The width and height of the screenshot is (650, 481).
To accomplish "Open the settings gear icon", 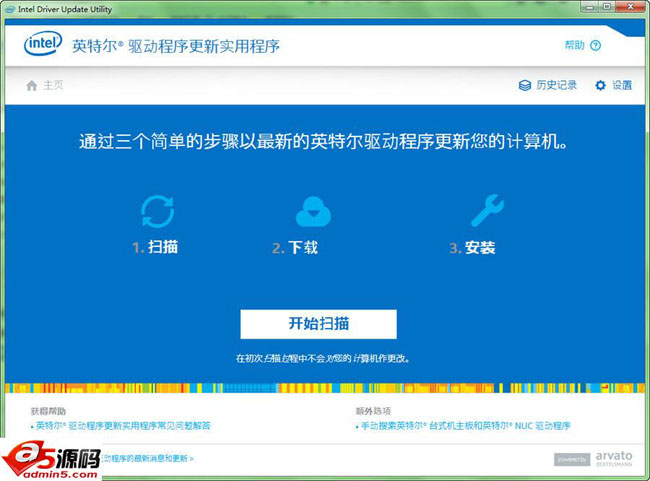I will [x=600, y=85].
